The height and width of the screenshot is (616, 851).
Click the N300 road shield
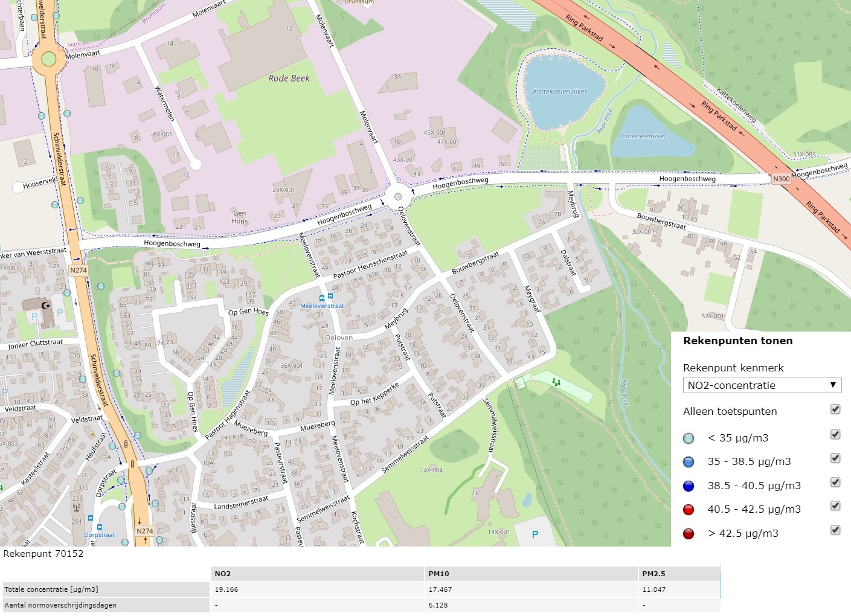click(781, 179)
